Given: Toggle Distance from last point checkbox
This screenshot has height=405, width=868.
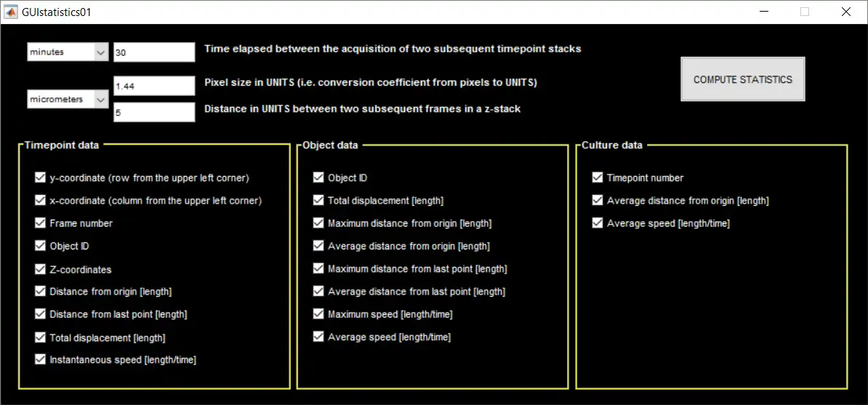Looking at the screenshot, I should pos(40,314).
